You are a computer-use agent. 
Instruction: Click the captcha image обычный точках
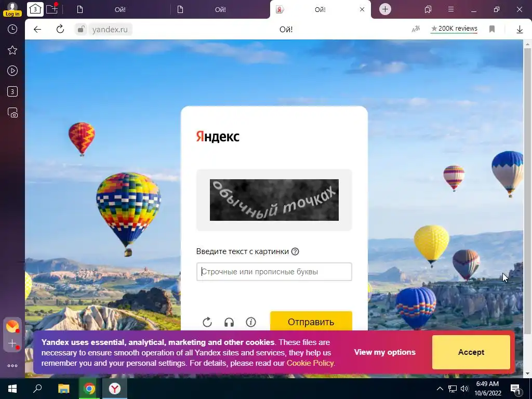click(274, 200)
